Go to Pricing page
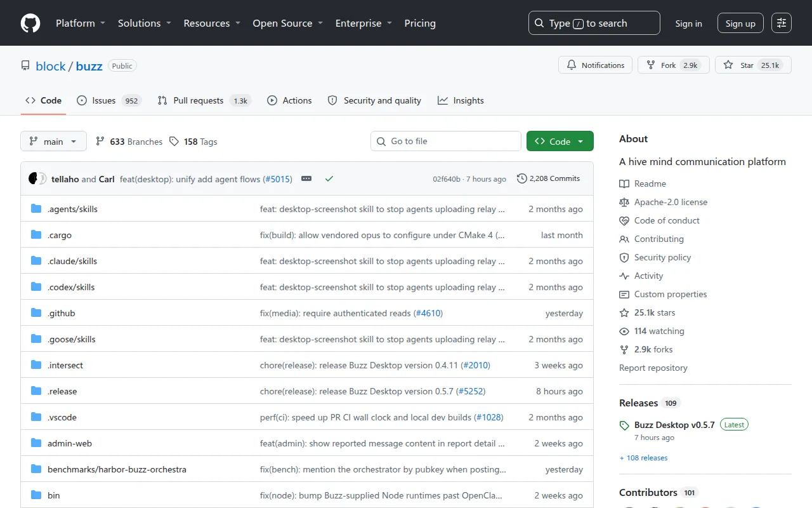 tap(420, 23)
